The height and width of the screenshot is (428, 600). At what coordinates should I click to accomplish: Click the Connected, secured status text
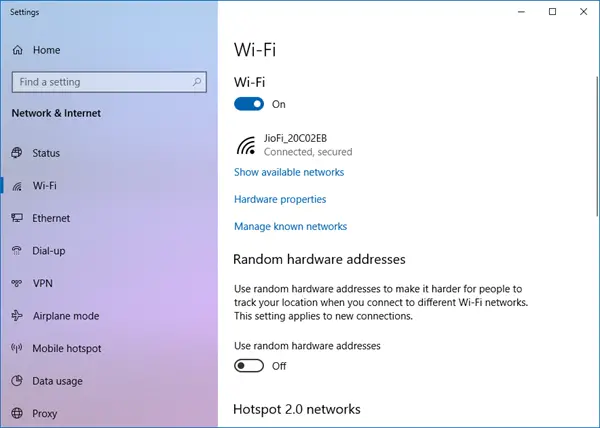[308, 152]
